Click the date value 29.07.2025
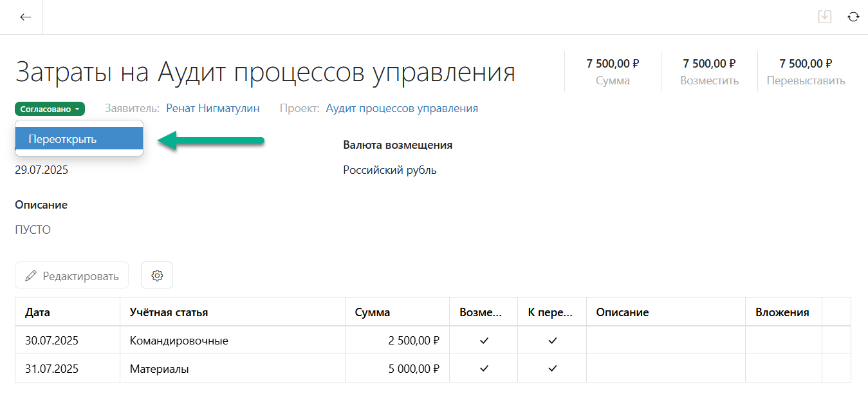 click(x=41, y=171)
